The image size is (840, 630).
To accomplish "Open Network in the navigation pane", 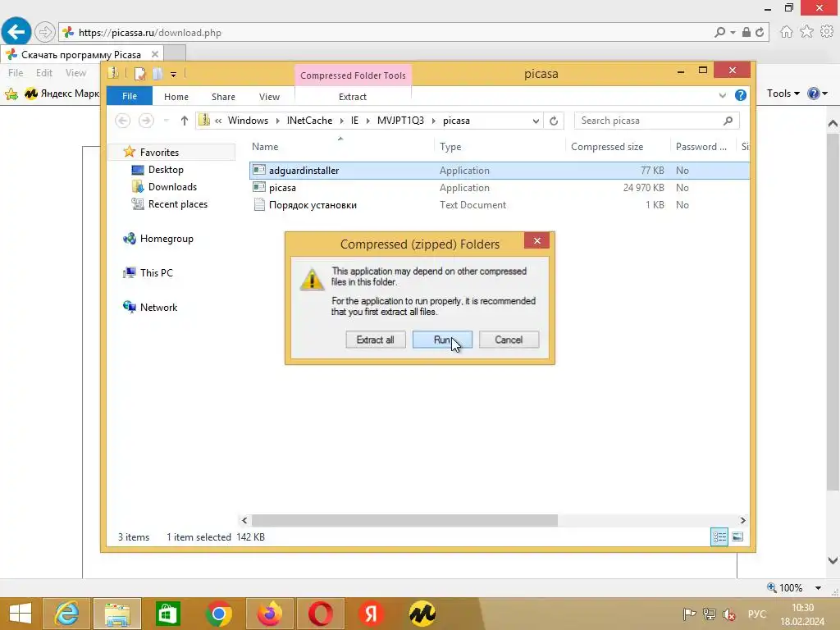I will tap(158, 307).
